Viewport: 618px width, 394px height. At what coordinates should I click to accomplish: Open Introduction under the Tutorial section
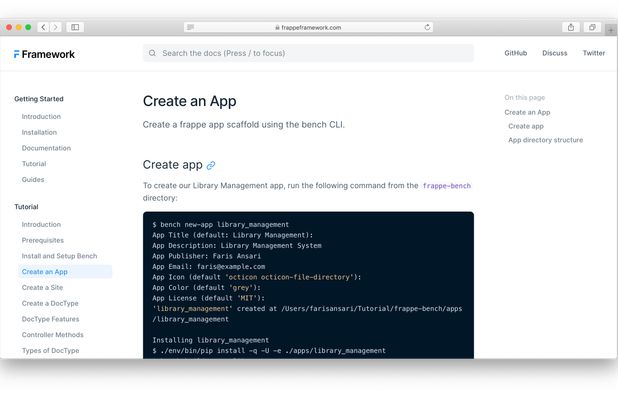click(x=41, y=225)
